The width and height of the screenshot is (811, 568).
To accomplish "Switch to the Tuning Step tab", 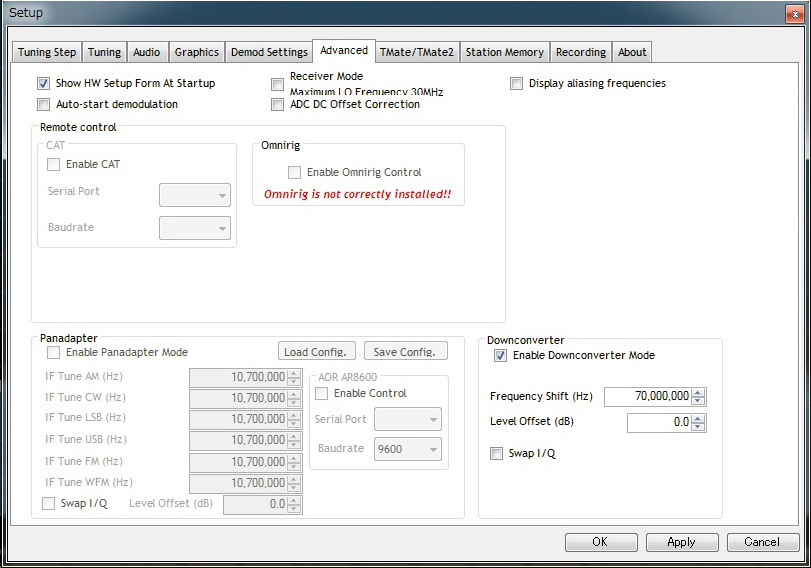I will 47,52.
